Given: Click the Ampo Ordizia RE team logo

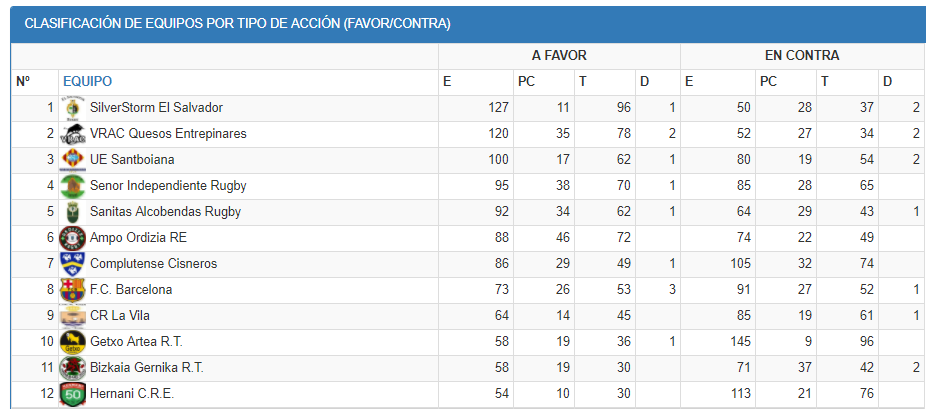Looking at the screenshot, I should pyautogui.click(x=72, y=238).
